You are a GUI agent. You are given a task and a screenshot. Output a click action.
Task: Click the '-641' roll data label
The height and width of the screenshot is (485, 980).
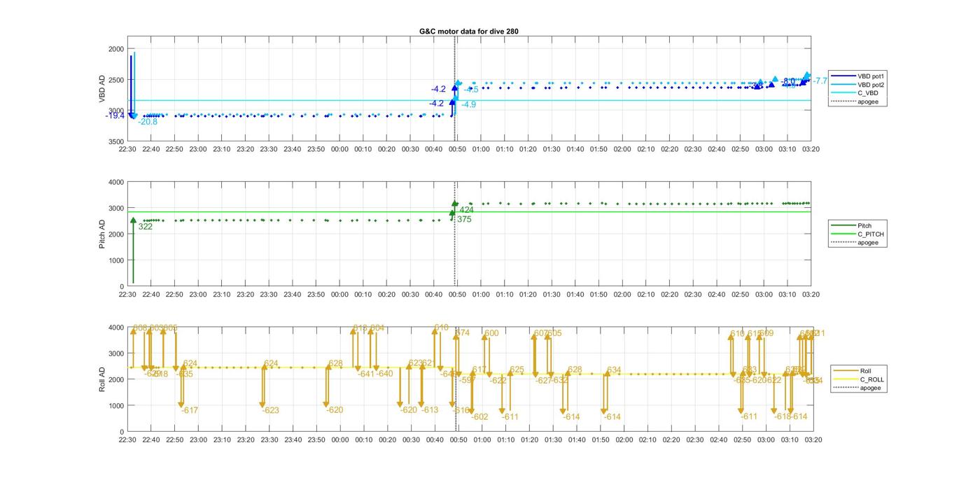pyautogui.click(x=366, y=374)
